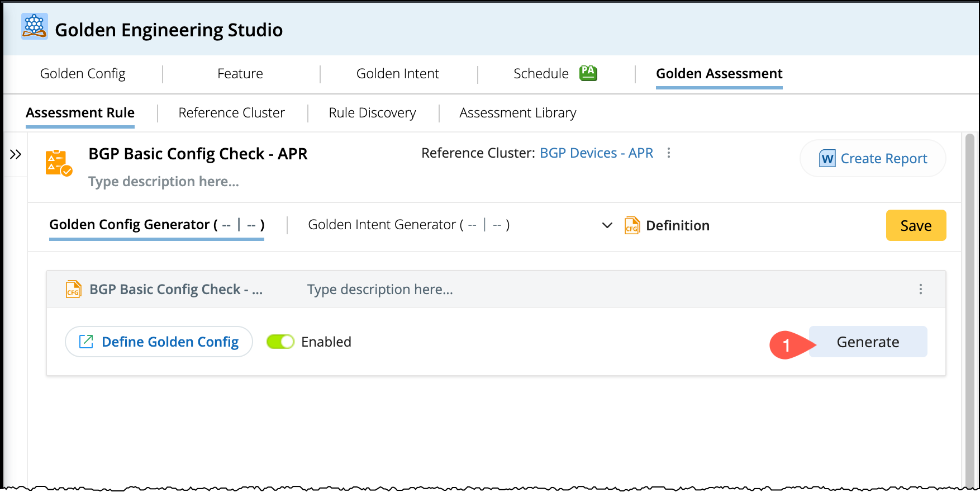This screenshot has width=980, height=492.
Task: Open the dropdown chevron beside Definition
Action: pyautogui.click(x=607, y=225)
